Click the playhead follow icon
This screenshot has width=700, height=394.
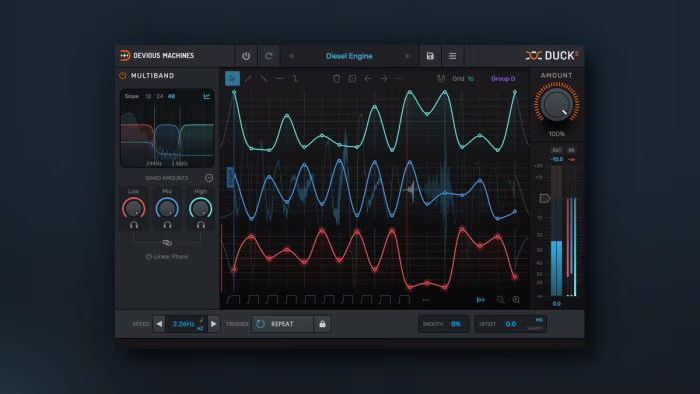click(x=481, y=300)
